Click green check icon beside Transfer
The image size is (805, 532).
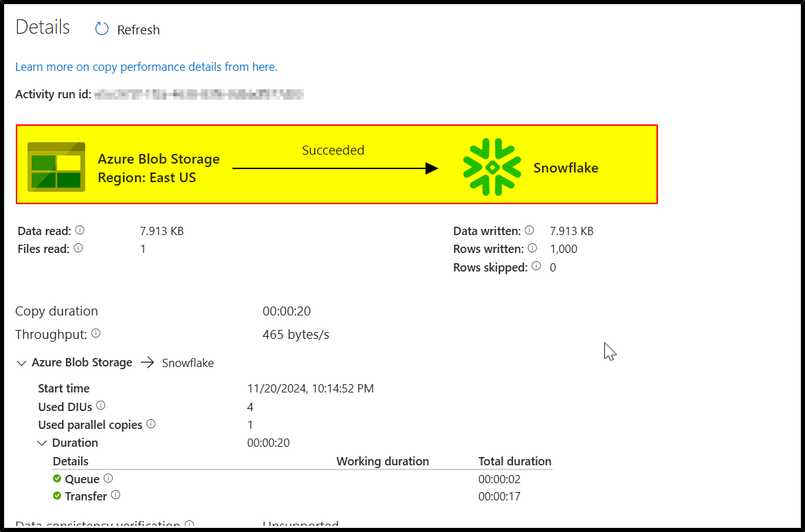pos(57,496)
